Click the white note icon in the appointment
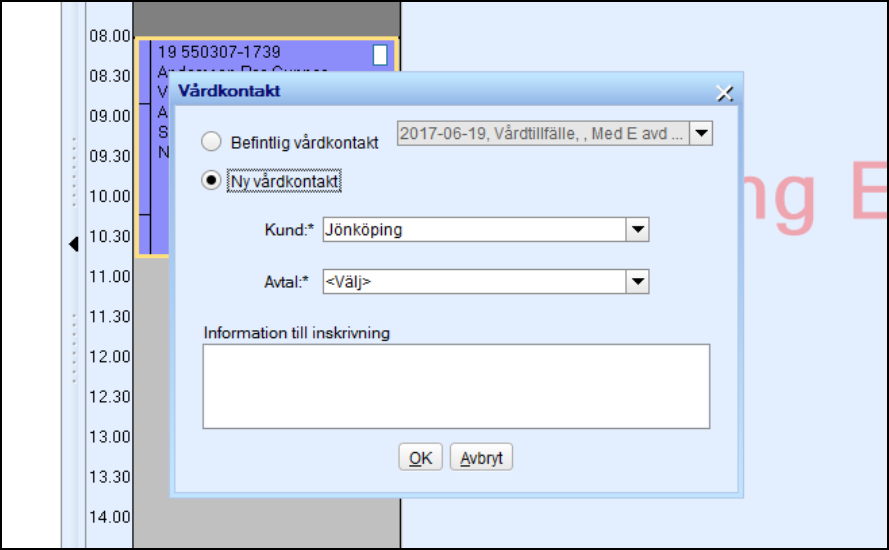 (x=380, y=55)
